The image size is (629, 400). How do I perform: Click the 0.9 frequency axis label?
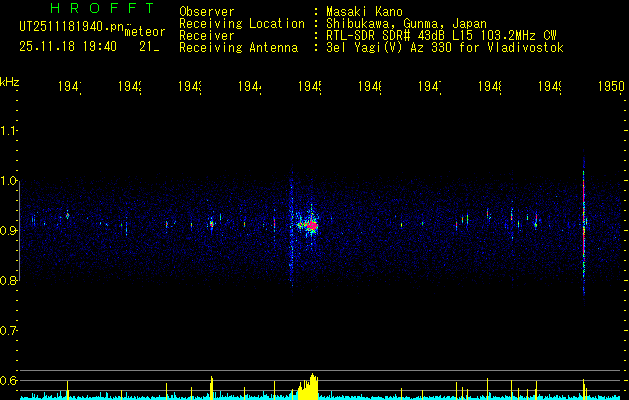click(x=9, y=230)
